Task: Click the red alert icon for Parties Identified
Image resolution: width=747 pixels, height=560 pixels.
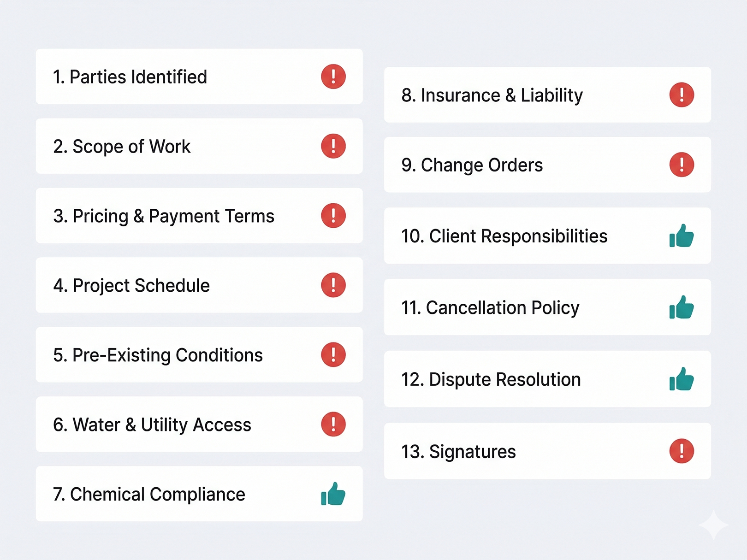Action: 333,77
